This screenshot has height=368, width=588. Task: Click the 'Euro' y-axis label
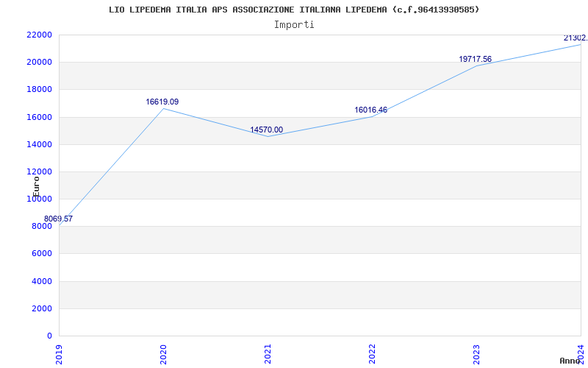point(36,187)
